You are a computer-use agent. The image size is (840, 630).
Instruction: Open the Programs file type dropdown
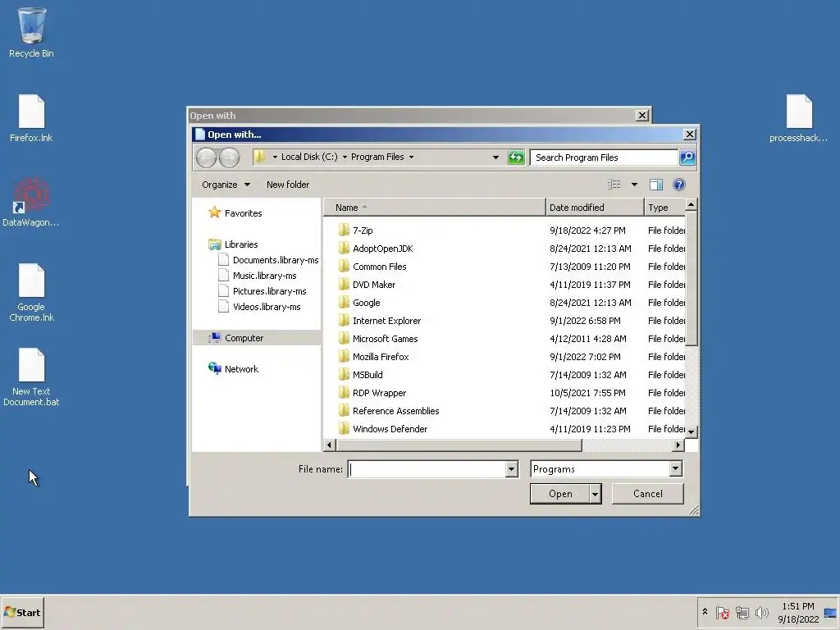(x=675, y=468)
